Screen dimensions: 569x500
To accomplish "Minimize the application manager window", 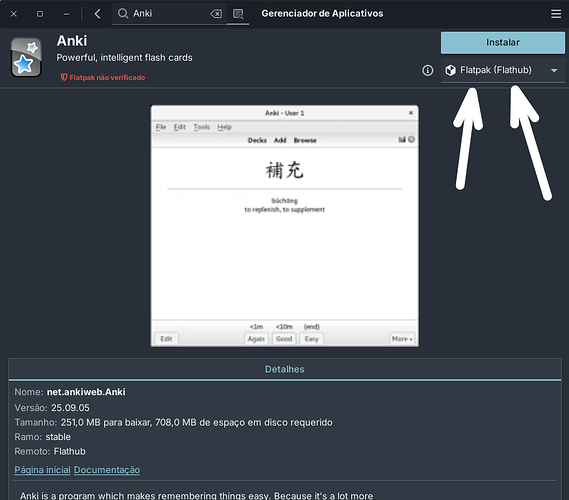I will tap(66, 14).
